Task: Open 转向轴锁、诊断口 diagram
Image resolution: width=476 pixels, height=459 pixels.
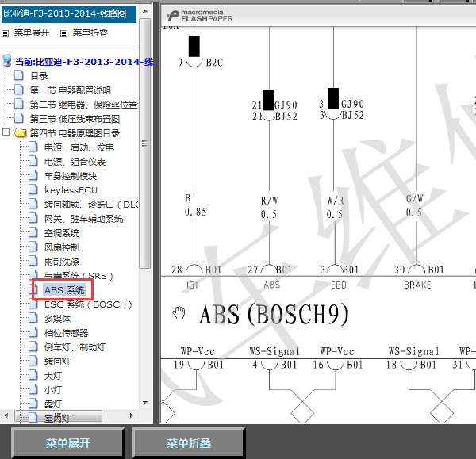Action: coord(91,205)
